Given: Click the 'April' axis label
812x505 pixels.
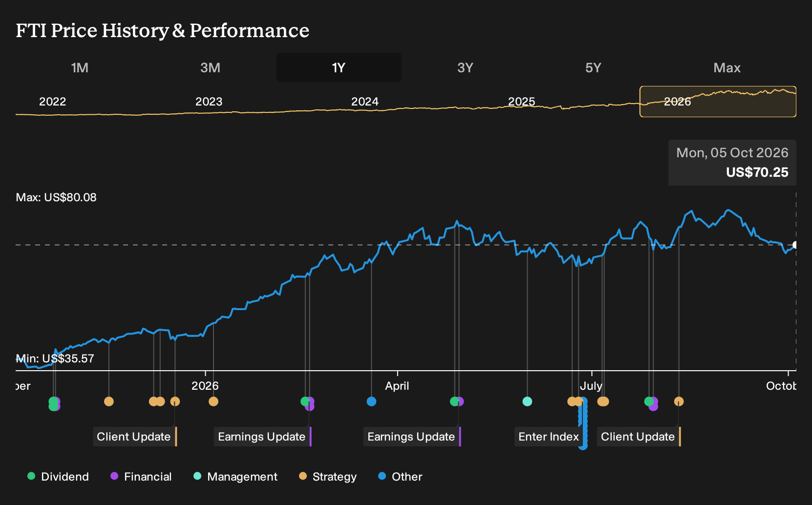Looking at the screenshot, I should tap(397, 386).
